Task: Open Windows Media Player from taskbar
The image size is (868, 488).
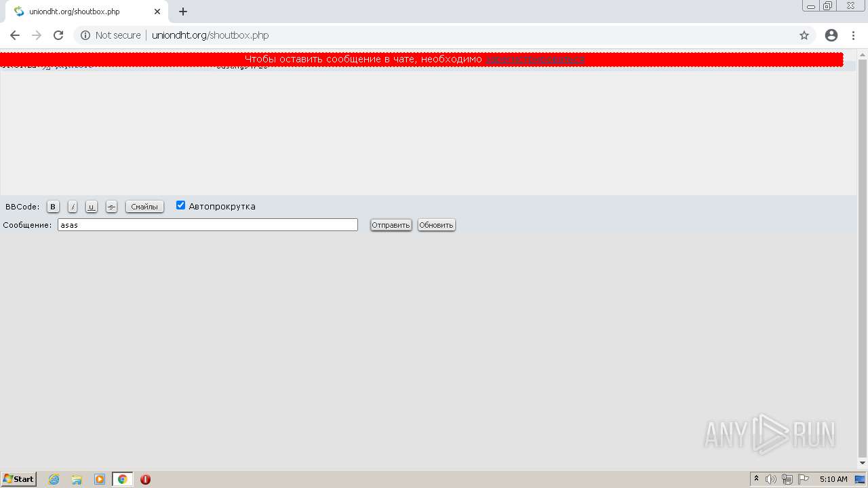Action: (100, 479)
